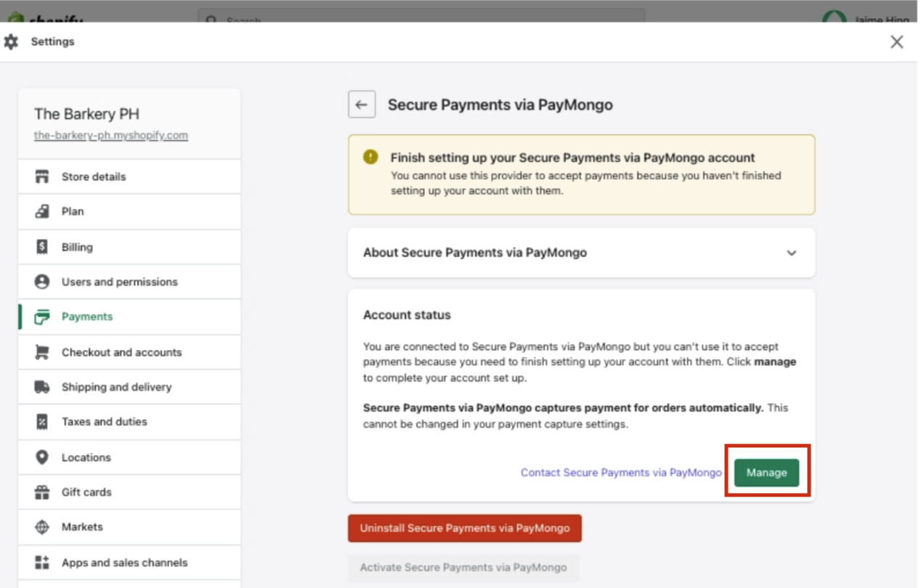Click the Gift cards present icon
Image resolution: width=921 pixels, height=588 pixels.
pos(42,492)
